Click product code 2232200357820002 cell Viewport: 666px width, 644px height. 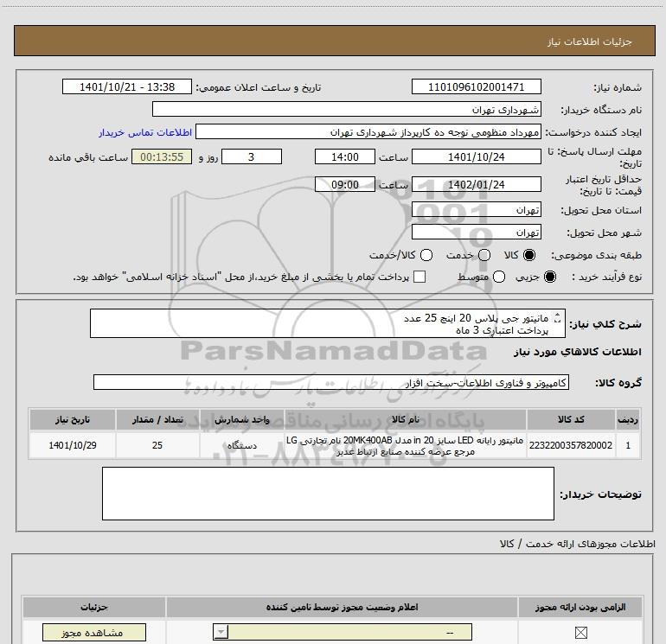tap(571, 445)
